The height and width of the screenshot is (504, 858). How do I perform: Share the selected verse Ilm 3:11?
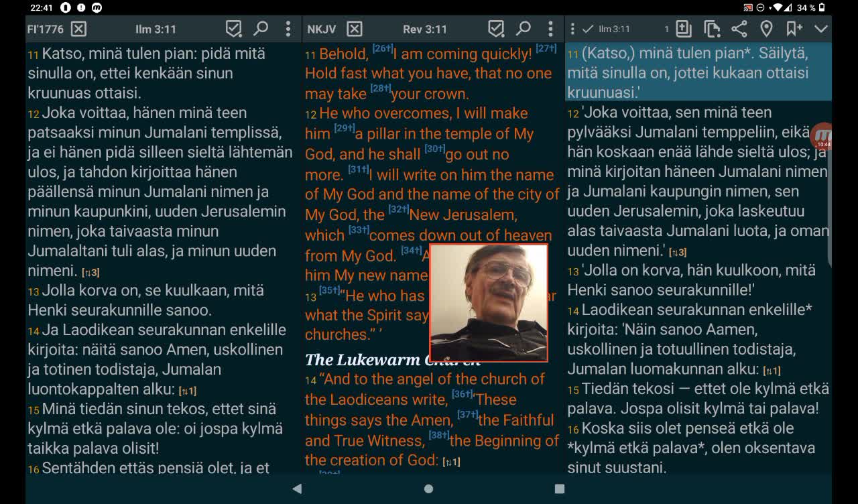(x=739, y=29)
